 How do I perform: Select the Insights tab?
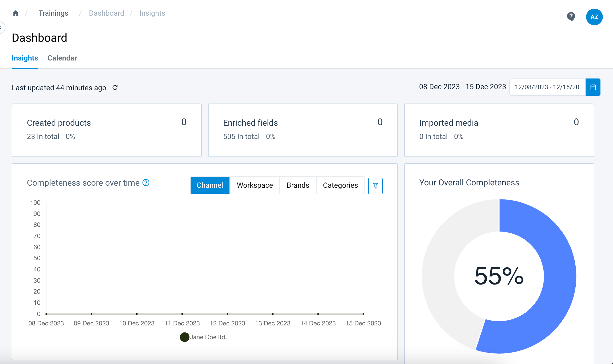[x=25, y=58]
